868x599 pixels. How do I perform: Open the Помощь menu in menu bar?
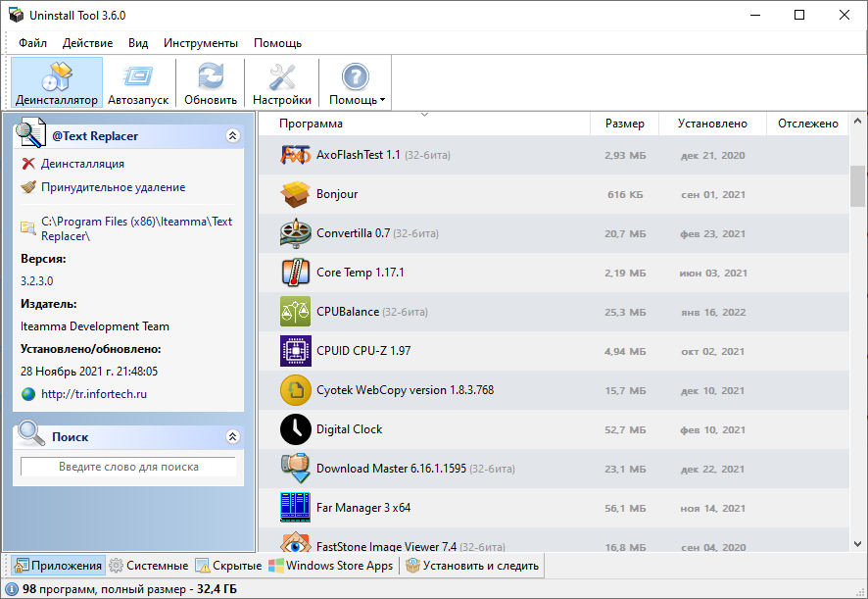point(277,43)
